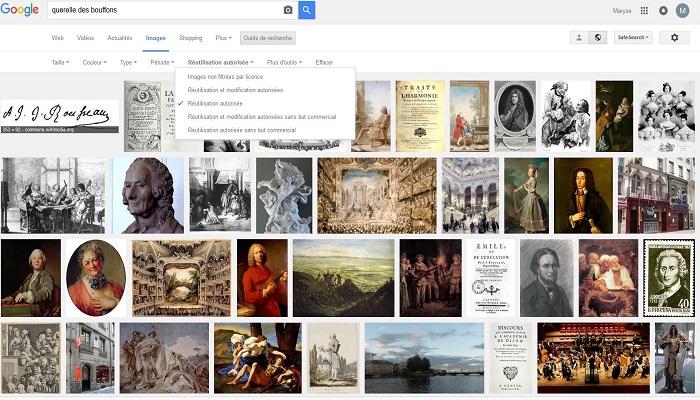
Task: Choose Images non filtrées par licence
Action: tap(225, 76)
